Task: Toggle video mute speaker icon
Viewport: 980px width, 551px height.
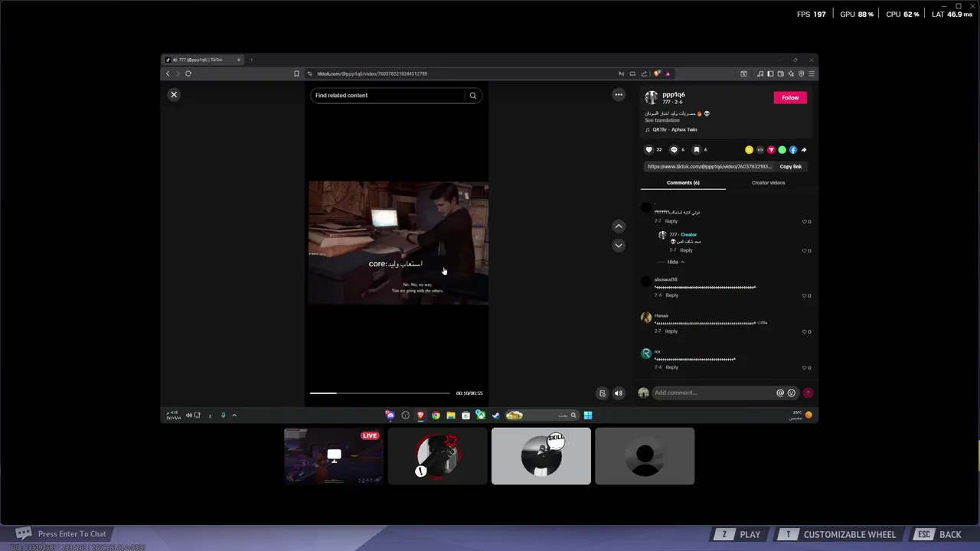Action: coord(619,393)
